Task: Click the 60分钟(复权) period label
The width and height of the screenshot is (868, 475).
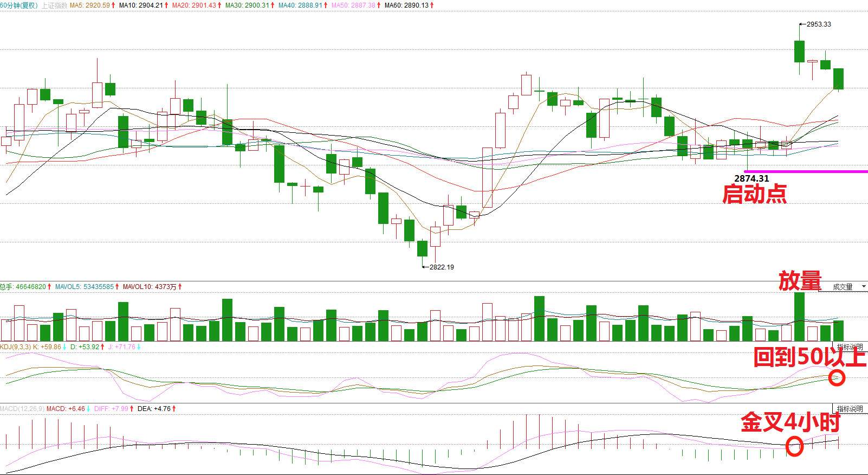Action: [20, 5]
